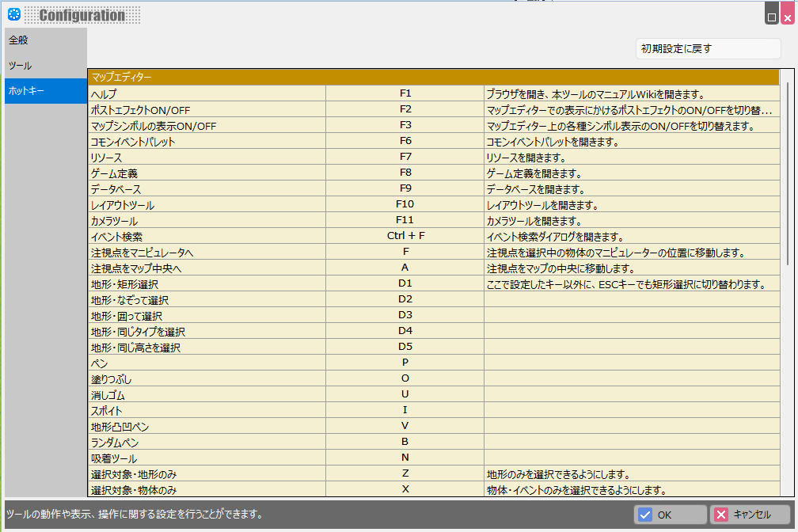Select the Ctrl + F cell for イベント検索
Viewport: 798px width, 532px height.
point(405,236)
